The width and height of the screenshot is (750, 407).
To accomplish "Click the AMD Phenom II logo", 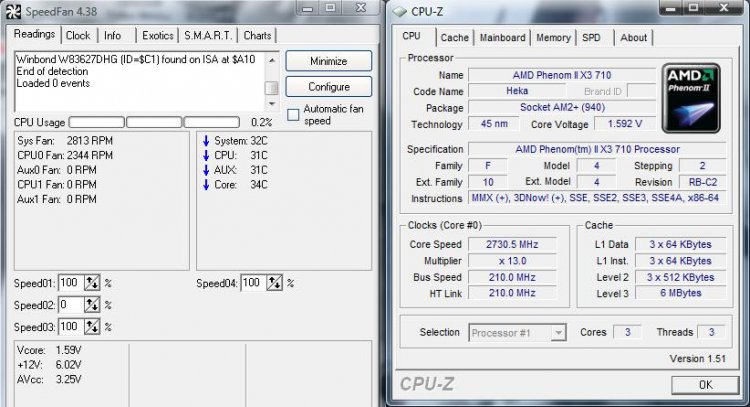I will tap(691, 98).
